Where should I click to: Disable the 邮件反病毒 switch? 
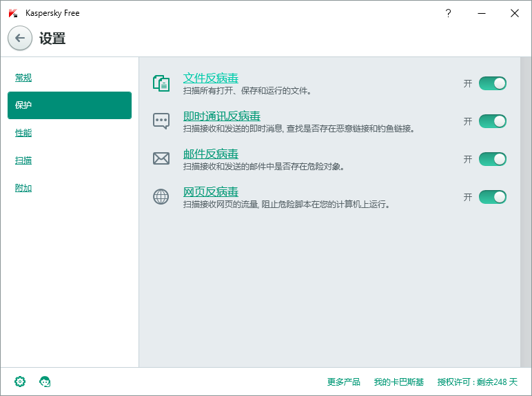[492, 159]
